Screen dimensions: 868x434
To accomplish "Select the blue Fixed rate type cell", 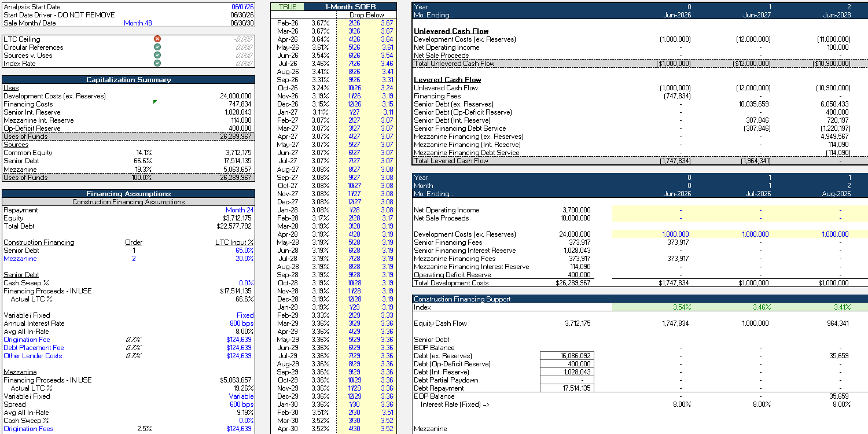I will click(245, 315).
